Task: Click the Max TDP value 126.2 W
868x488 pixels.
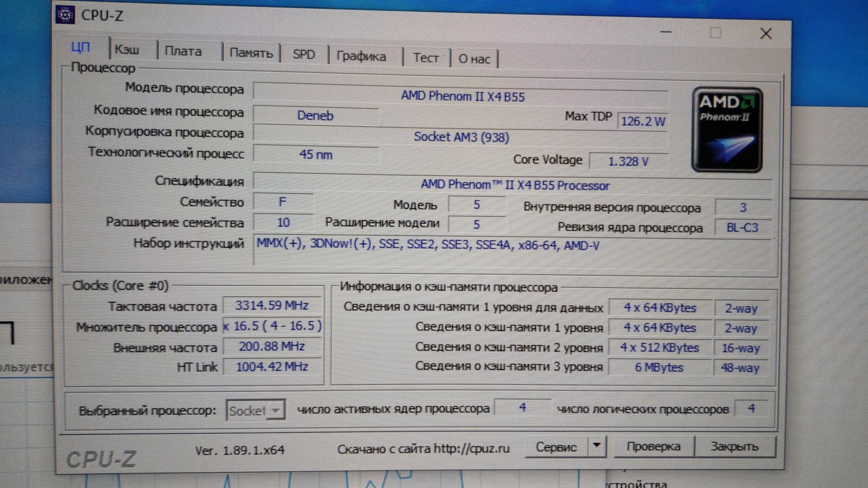Action: (x=643, y=121)
